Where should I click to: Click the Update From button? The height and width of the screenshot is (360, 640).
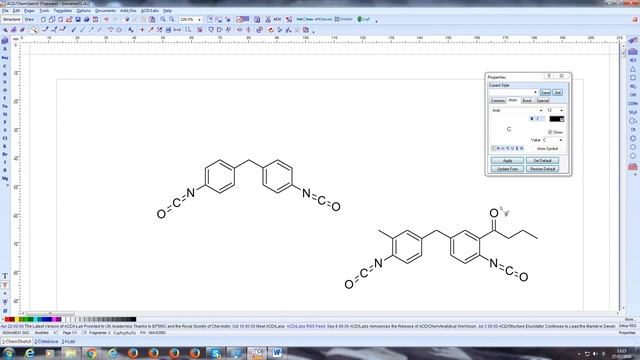coord(507,169)
